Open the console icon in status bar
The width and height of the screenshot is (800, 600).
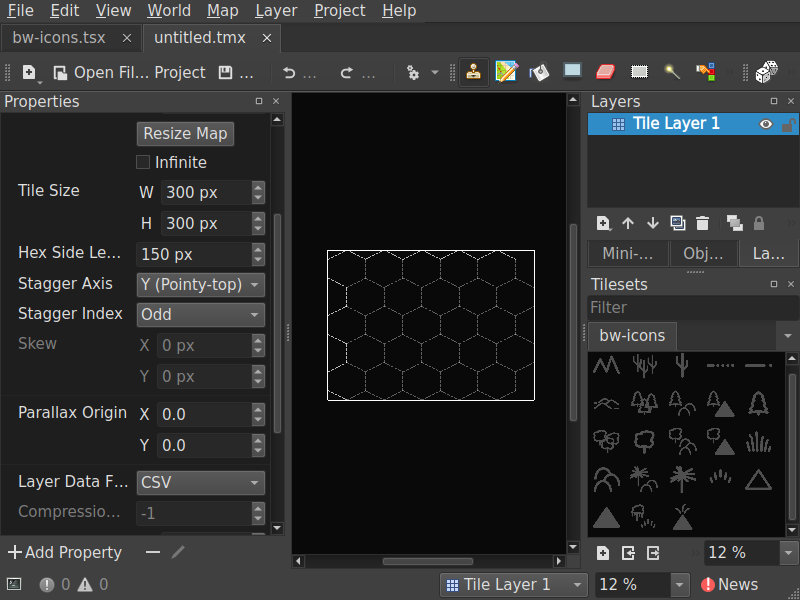click(15, 584)
